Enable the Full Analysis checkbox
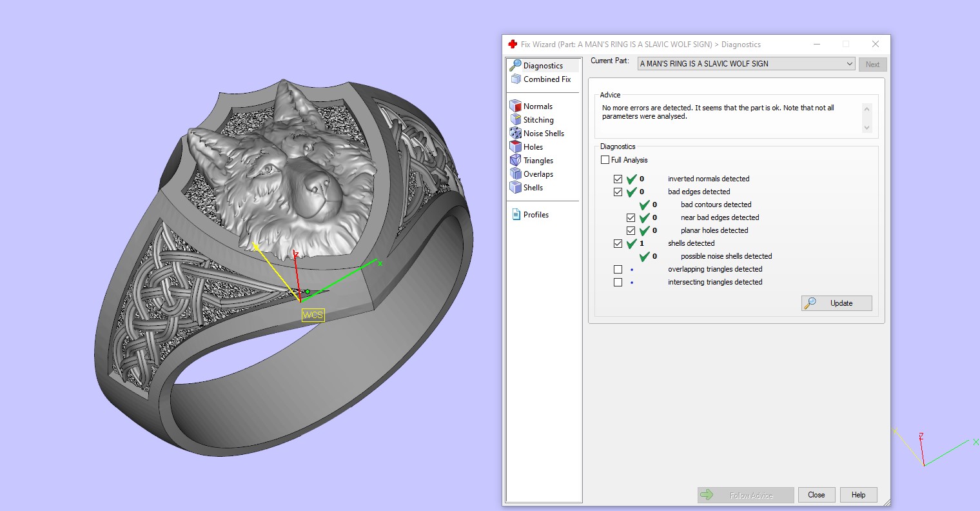 605,160
